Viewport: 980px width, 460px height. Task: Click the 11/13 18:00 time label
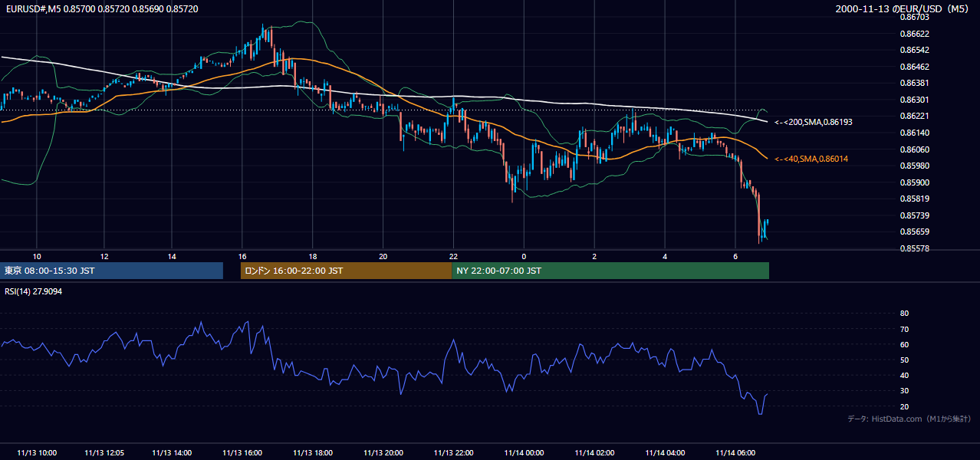click(x=313, y=452)
